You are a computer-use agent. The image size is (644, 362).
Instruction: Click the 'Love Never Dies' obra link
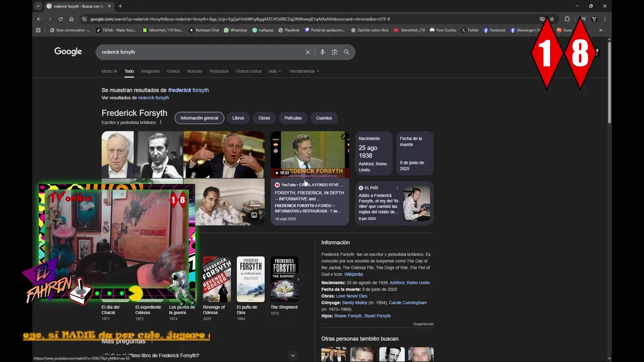(352, 296)
